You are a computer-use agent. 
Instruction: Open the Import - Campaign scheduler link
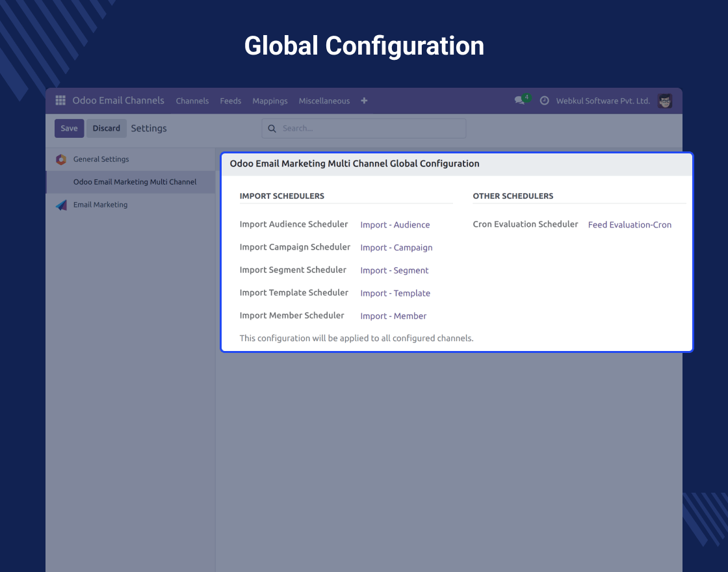396,248
